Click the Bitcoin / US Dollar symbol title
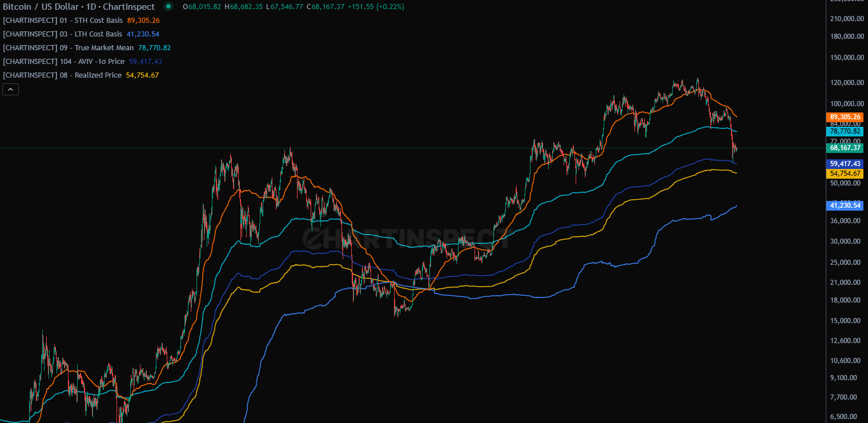Image resolution: width=868 pixels, height=423 pixels. [79, 7]
